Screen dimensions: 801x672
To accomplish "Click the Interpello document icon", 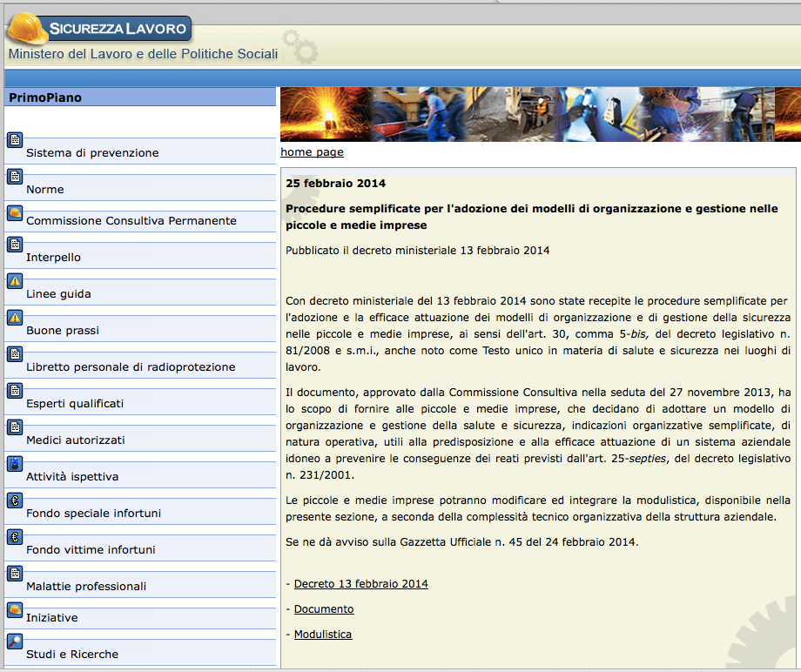I will pyautogui.click(x=14, y=243).
